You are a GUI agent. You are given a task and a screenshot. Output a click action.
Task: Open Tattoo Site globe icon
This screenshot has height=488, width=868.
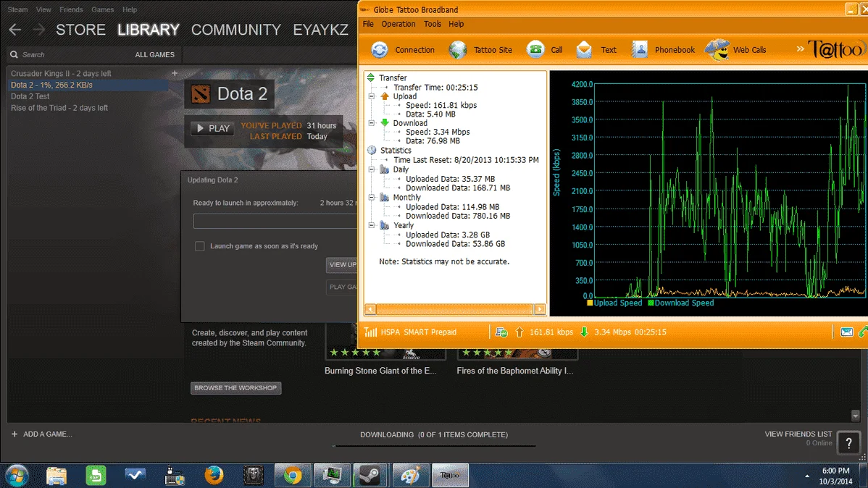(458, 50)
